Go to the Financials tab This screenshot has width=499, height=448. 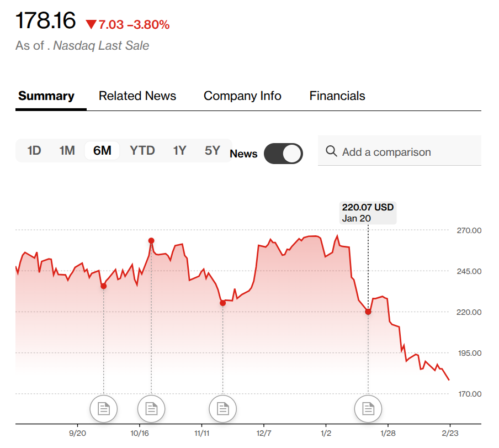tap(337, 96)
